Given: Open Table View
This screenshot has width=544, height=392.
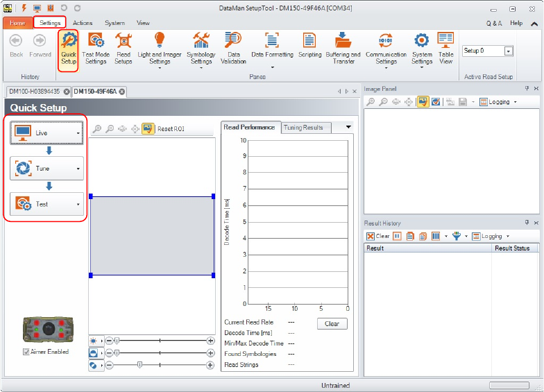Looking at the screenshot, I should coord(445,48).
